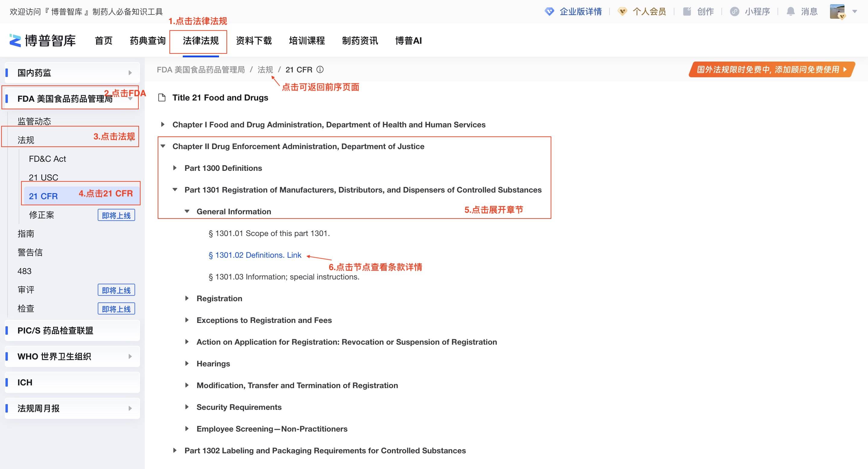The height and width of the screenshot is (469, 868).
Task: Click document icon beside Title 21 heading
Action: (x=162, y=98)
